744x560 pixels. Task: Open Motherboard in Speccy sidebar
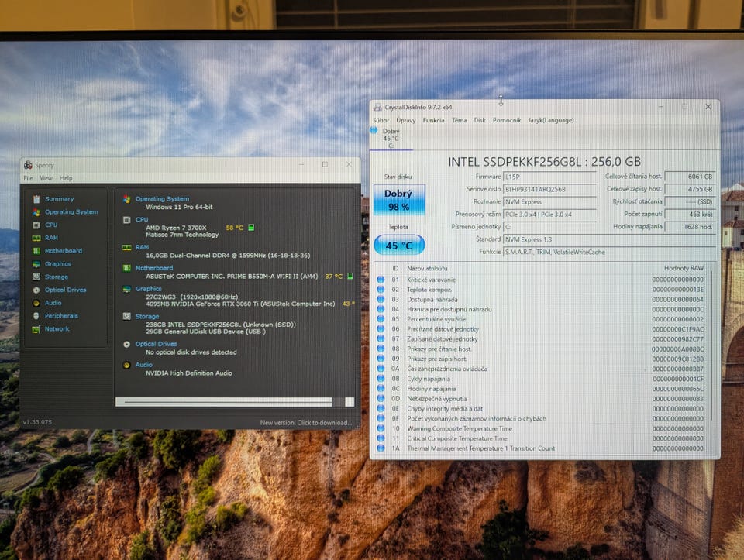(x=63, y=251)
